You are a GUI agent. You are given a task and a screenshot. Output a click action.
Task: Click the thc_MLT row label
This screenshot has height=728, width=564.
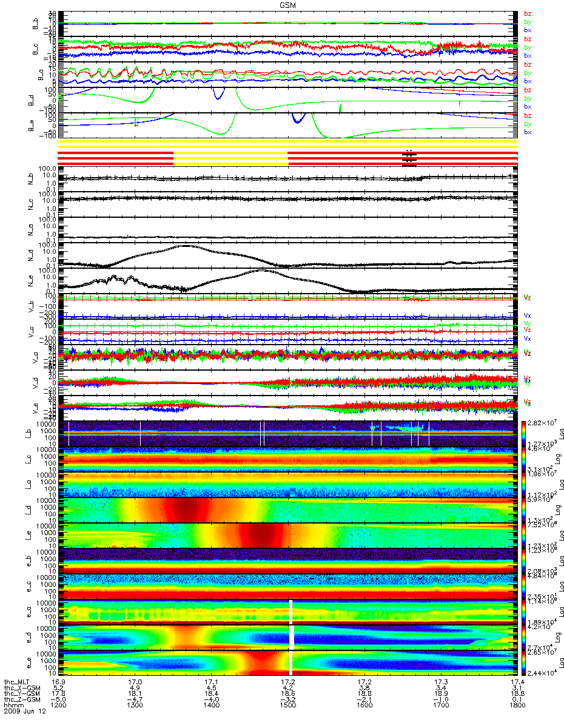pyautogui.click(x=16, y=681)
